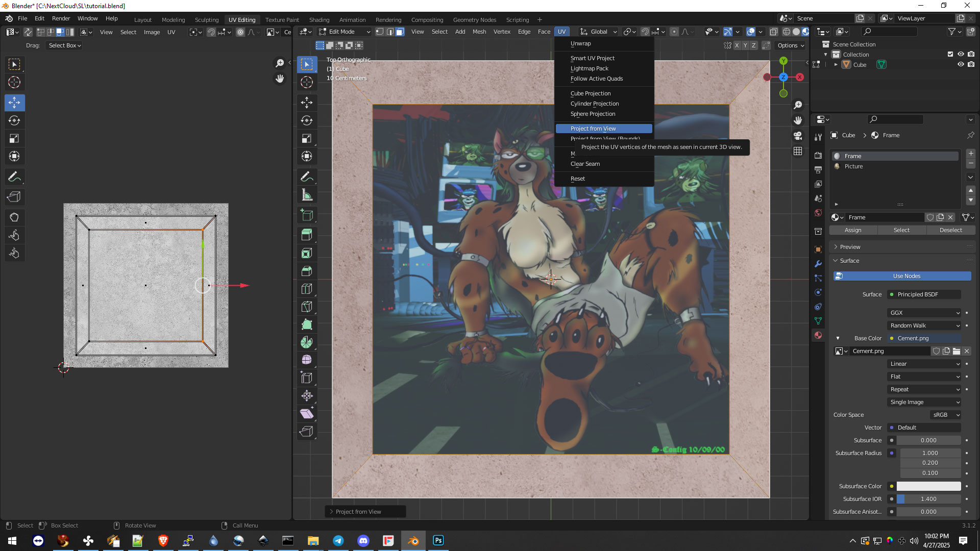Open the Render properties tab

pos(818,155)
